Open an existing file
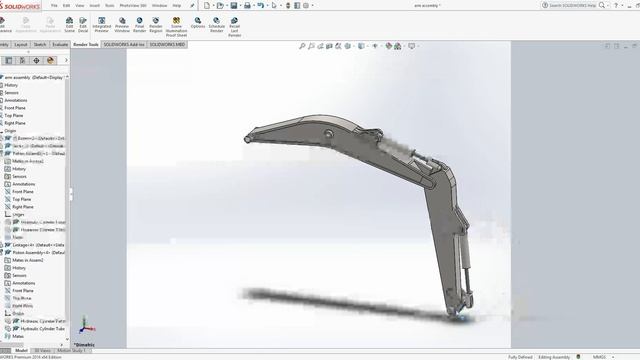The height and width of the screenshot is (360, 640). tap(220, 5)
